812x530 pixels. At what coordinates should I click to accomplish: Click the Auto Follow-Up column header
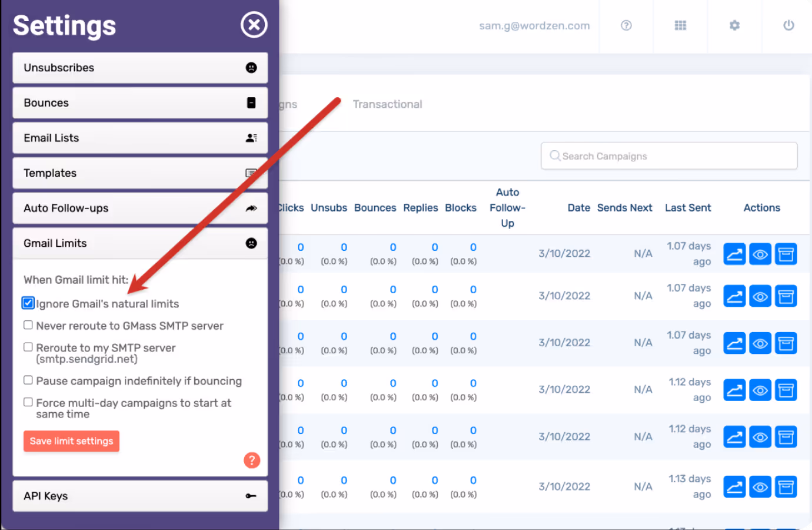pyautogui.click(x=507, y=208)
